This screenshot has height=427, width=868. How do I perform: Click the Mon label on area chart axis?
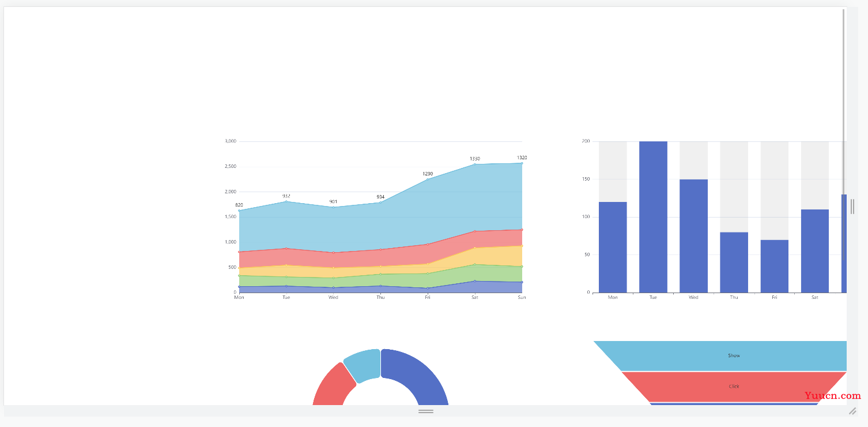[x=239, y=298]
